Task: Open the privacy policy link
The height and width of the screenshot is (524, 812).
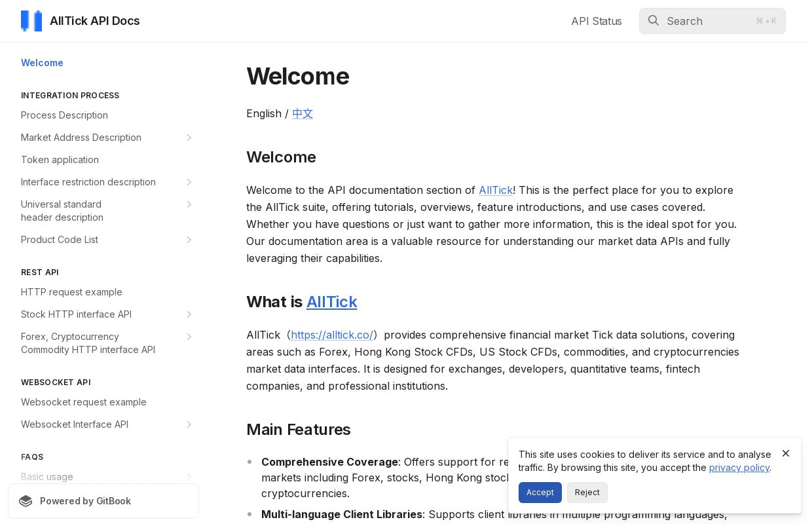Action: [739, 468]
